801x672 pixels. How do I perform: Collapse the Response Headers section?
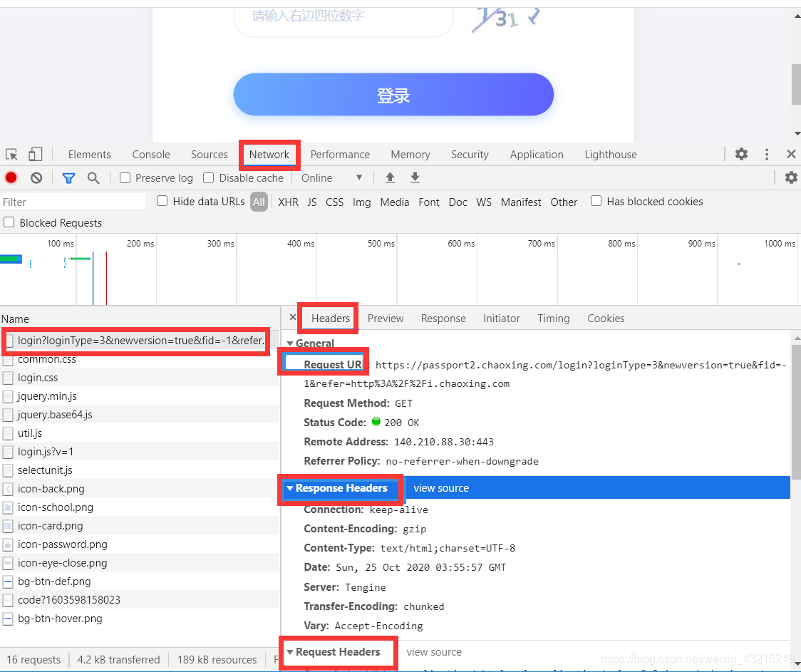290,489
